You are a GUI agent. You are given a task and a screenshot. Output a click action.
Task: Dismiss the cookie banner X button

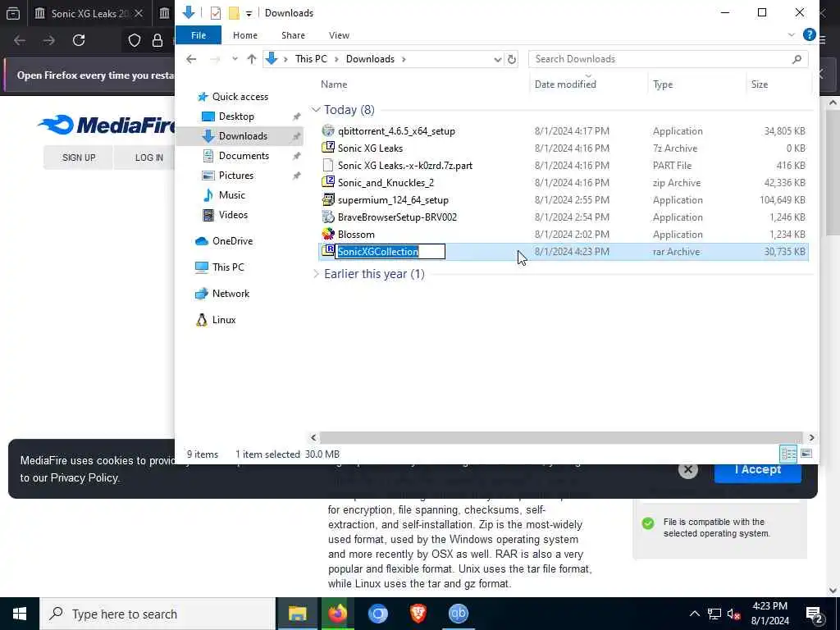(x=688, y=470)
